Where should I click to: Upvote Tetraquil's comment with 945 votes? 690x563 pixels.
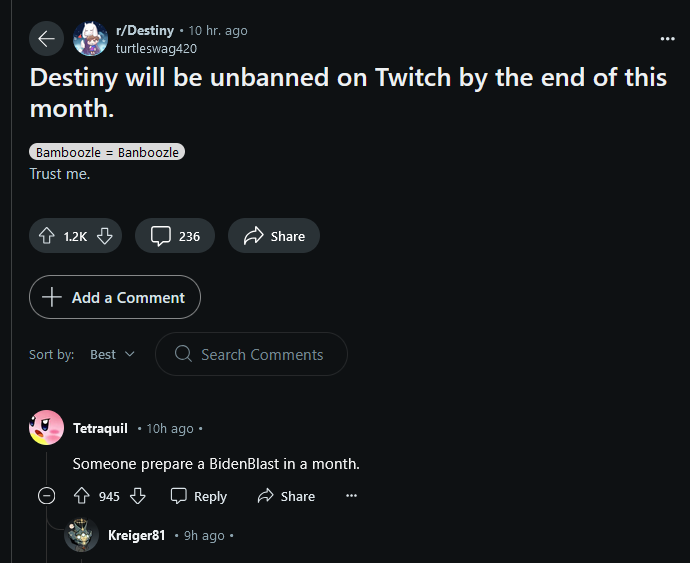click(81, 496)
